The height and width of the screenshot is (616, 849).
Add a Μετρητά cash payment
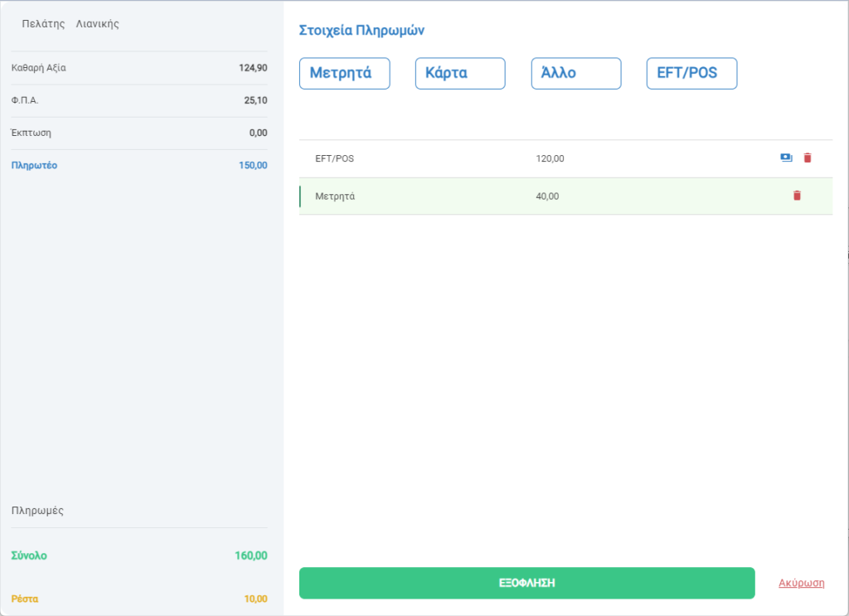[x=344, y=73]
